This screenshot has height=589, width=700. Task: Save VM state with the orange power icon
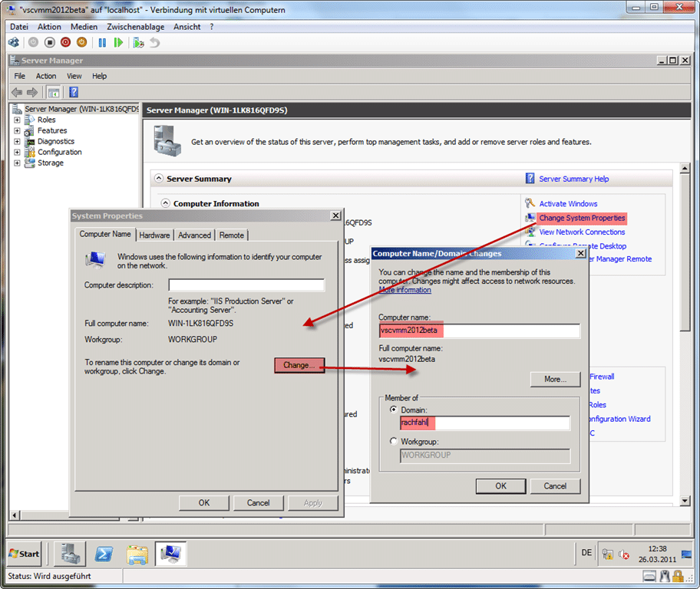81,42
